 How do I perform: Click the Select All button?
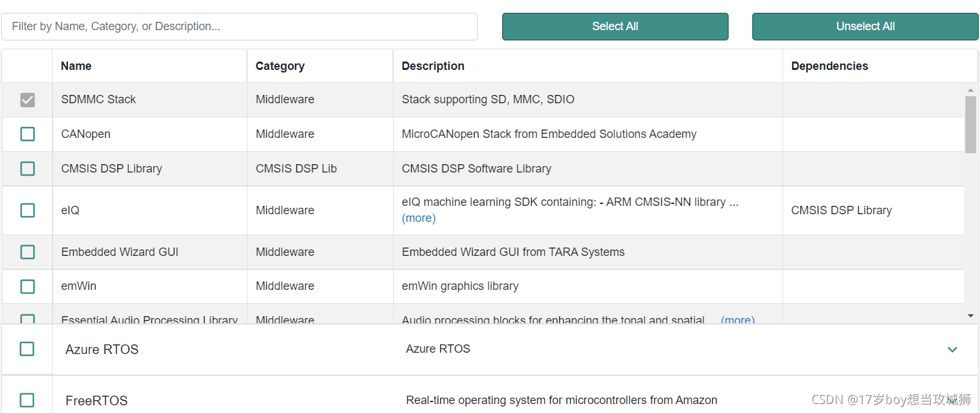(x=615, y=26)
